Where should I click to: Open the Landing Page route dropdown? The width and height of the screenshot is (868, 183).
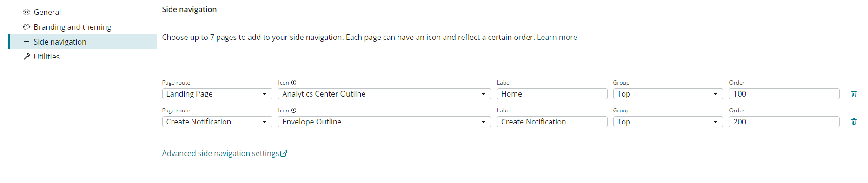[217, 94]
